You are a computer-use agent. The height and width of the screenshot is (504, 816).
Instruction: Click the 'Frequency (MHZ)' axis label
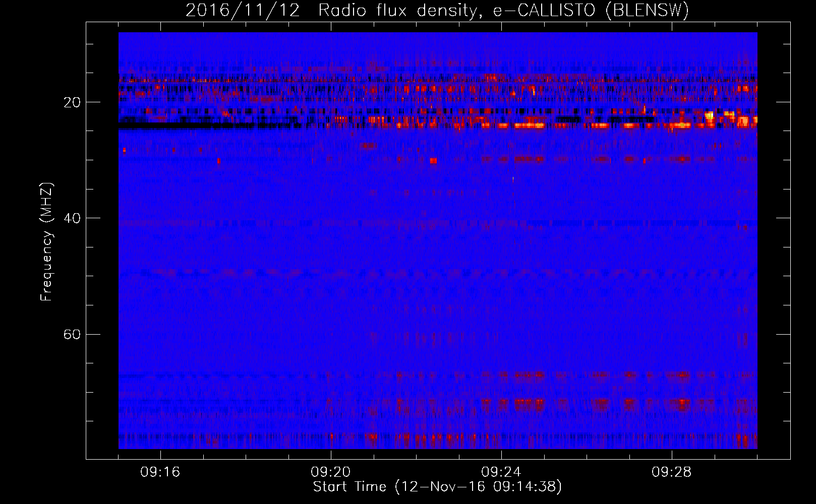46,242
